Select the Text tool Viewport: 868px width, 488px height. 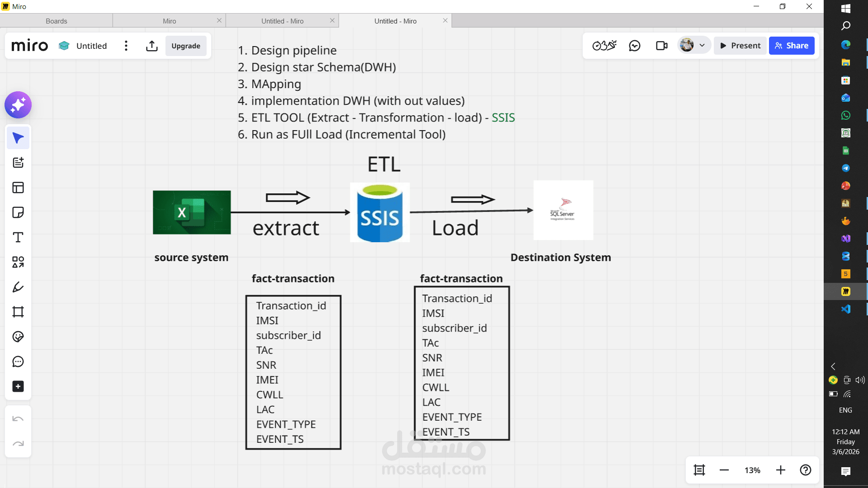pyautogui.click(x=18, y=237)
